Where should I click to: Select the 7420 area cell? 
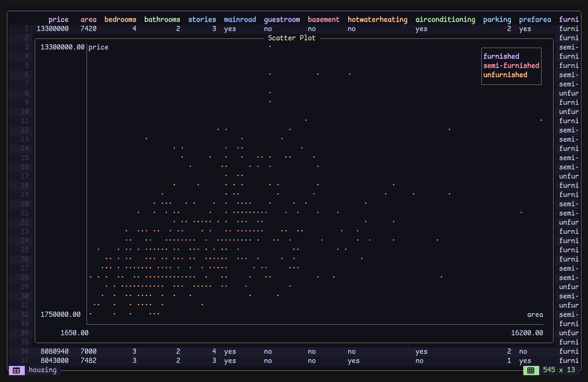click(89, 29)
